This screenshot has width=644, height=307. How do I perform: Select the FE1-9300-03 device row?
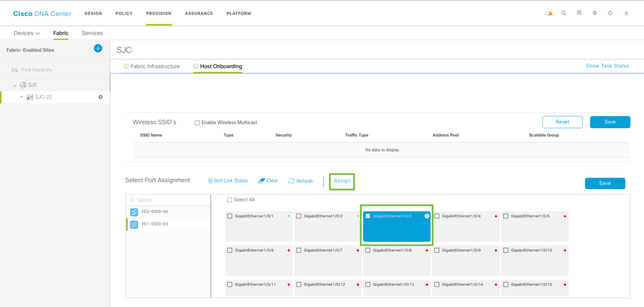[x=168, y=224]
